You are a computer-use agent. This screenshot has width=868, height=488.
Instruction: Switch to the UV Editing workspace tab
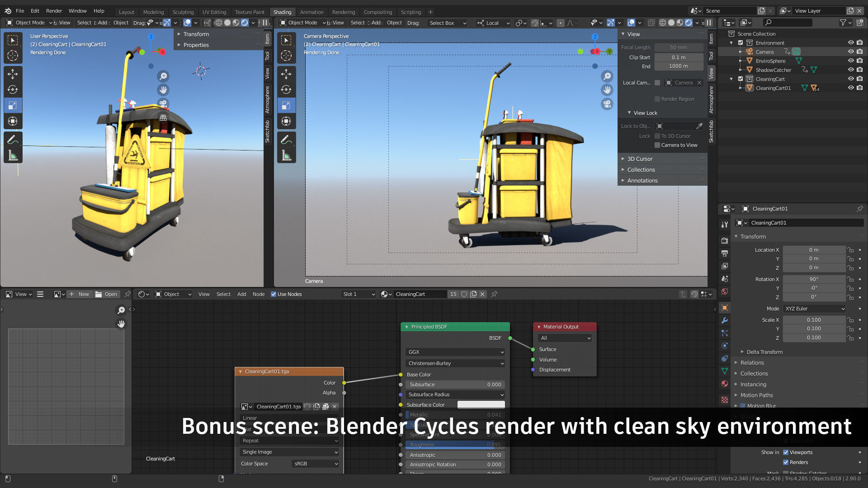214,12
